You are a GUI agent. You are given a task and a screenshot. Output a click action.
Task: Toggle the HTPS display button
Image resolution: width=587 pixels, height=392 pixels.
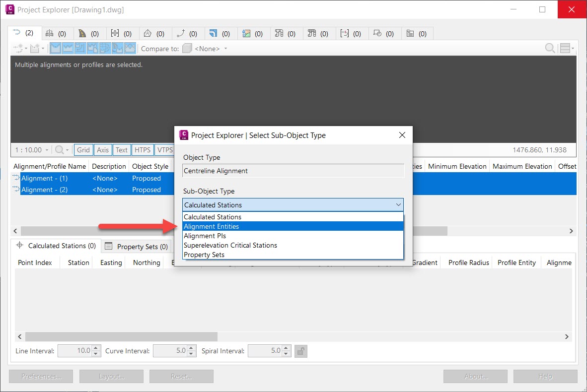143,149
